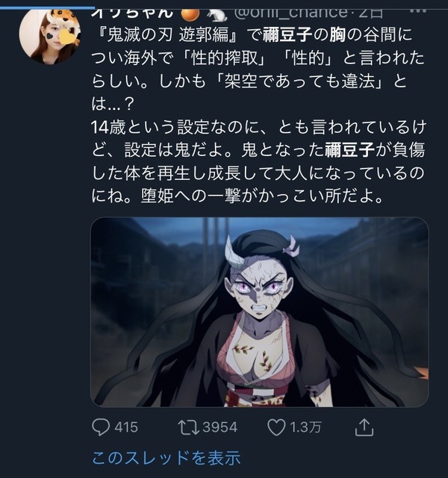Image resolution: width=448 pixels, height=478 pixels.
Task: View the 1.3万 likes count
Action: (x=305, y=427)
